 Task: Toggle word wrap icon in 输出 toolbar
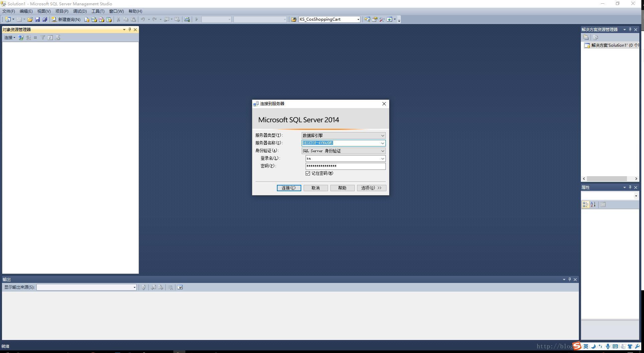point(180,287)
